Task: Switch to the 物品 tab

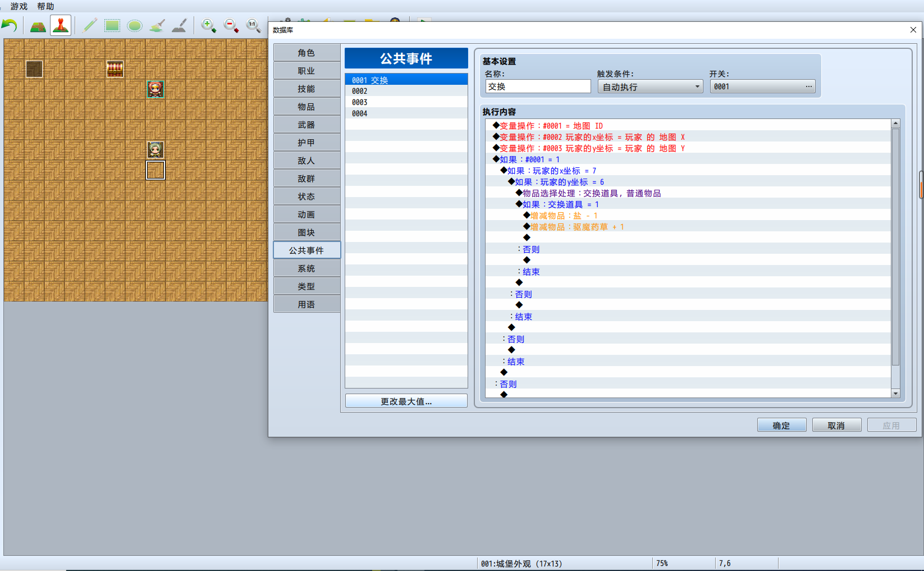Action: [x=307, y=107]
